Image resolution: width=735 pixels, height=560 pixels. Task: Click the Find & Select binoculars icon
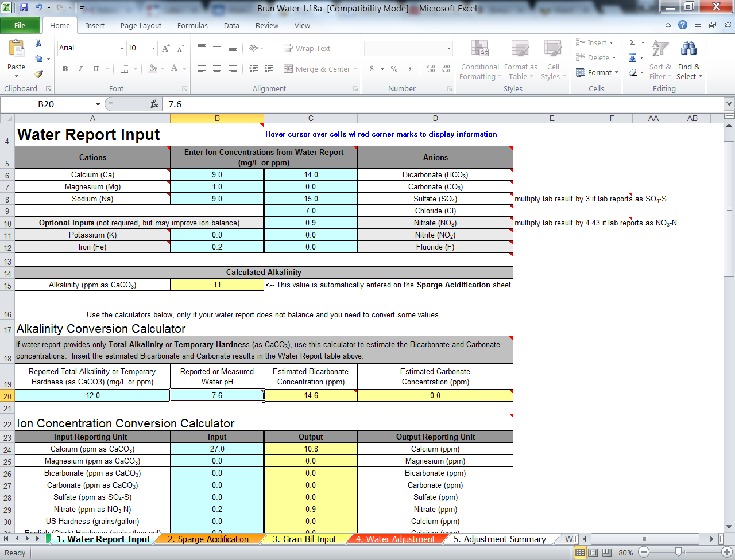click(x=688, y=49)
